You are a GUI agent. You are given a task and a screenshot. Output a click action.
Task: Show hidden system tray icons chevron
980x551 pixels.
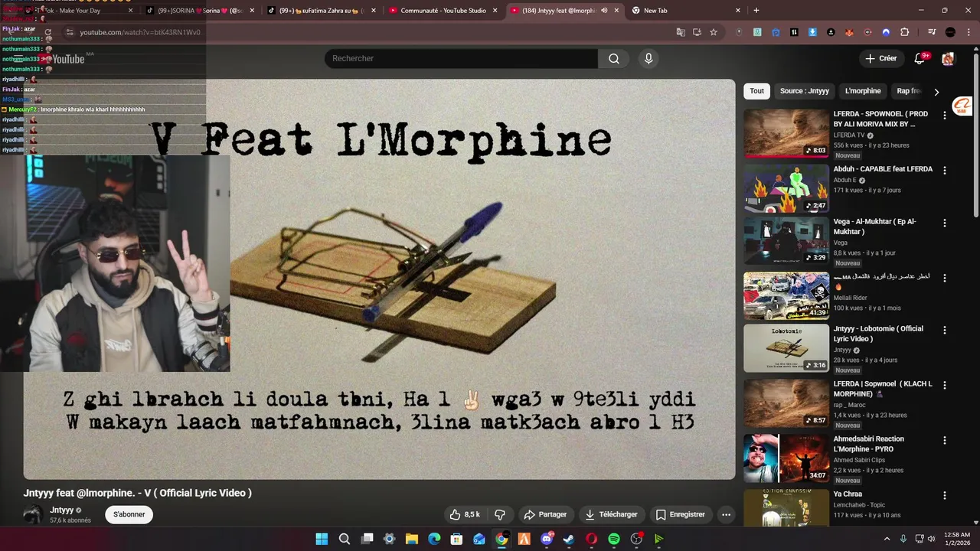887,539
